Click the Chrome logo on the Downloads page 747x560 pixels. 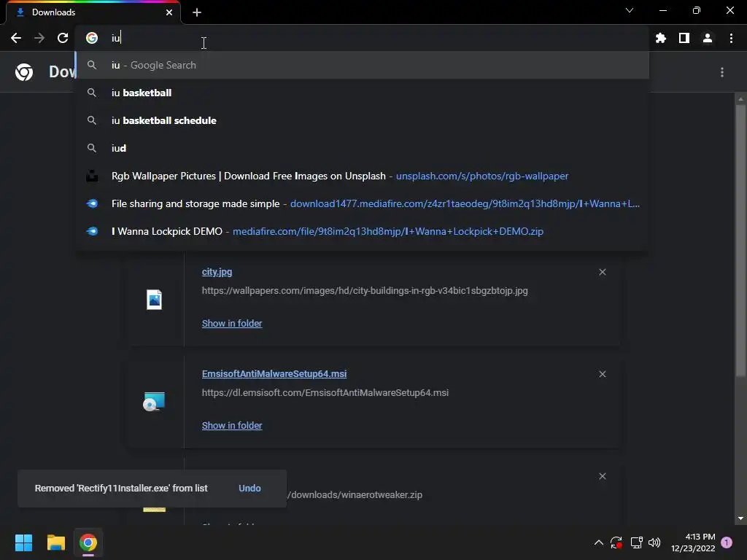click(x=24, y=72)
